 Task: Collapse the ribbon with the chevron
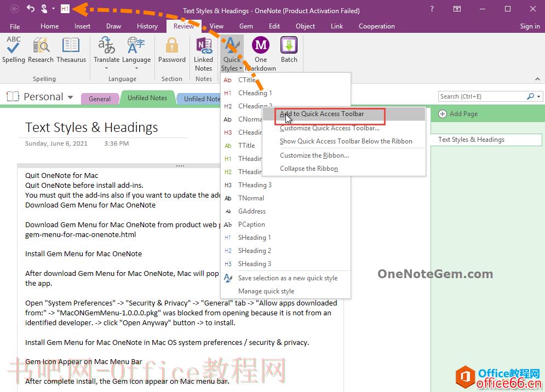tap(537, 79)
